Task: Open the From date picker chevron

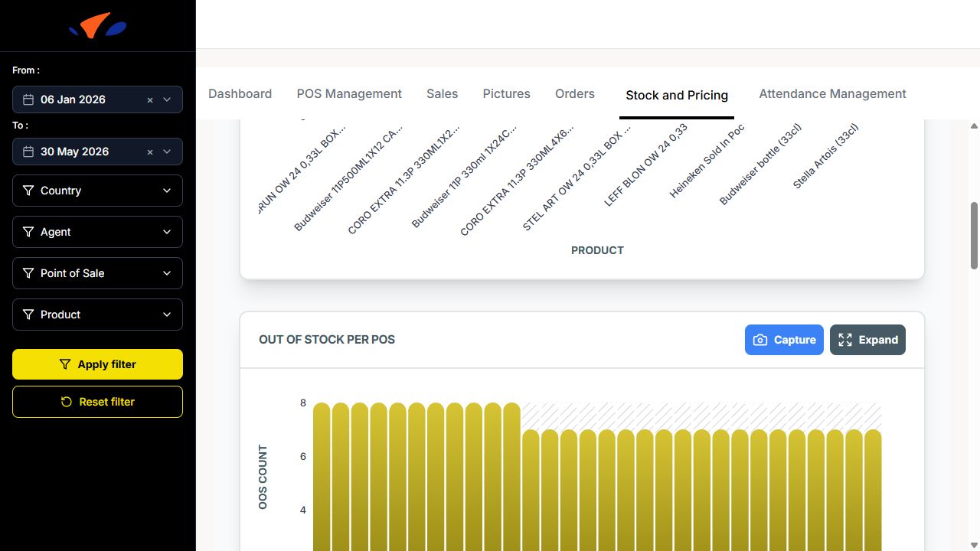Action: tap(167, 99)
